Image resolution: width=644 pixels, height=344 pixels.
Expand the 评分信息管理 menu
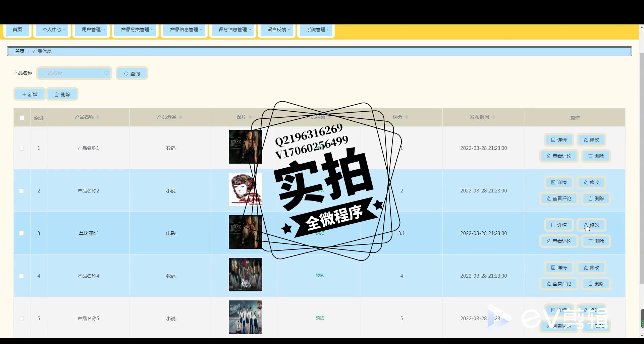tap(233, 30)
